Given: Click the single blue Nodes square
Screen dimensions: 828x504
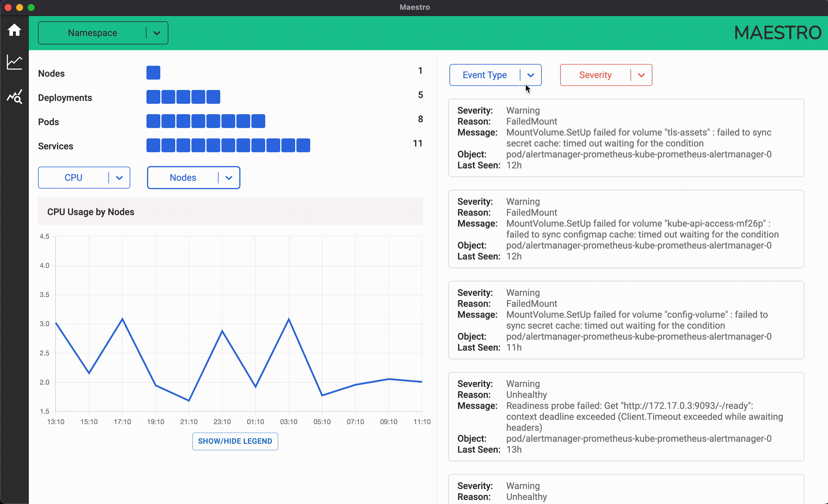Looking at the screenshot, I should [153, 73].
